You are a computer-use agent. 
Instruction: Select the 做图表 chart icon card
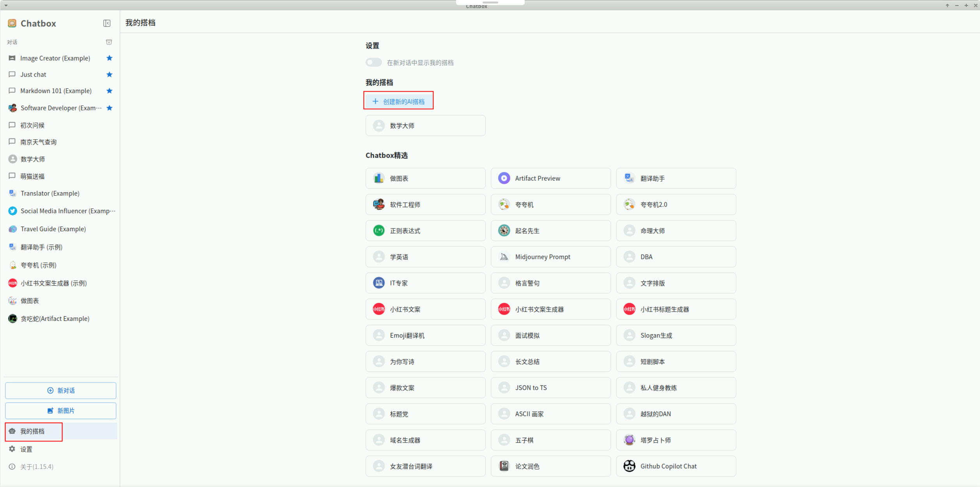pos(379,178)
